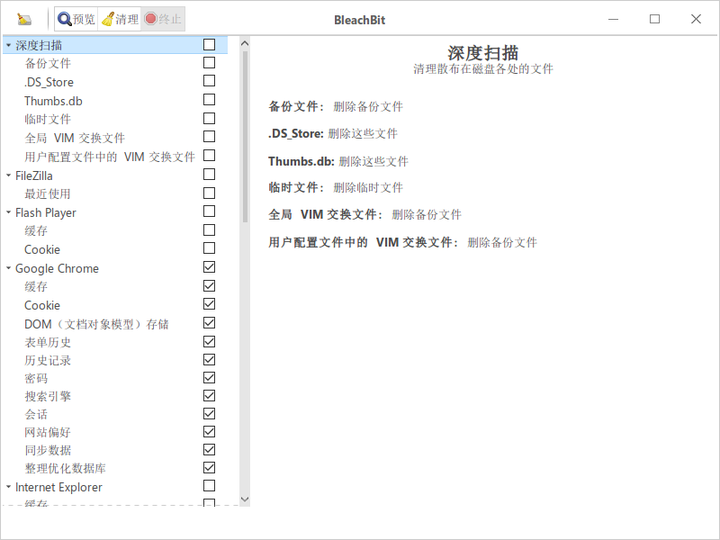
Task: Uncheck the 表单历史 checkbox
Action: (209, 342)
